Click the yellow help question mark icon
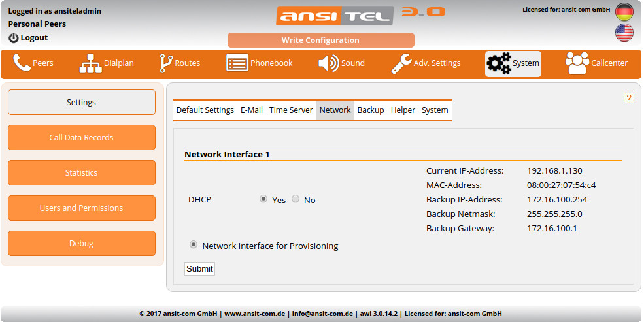 (x=628, y=98)
